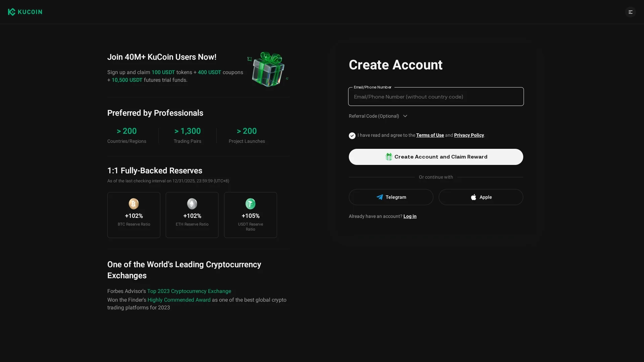Click the last checking interval date text
Viewport: 644px width, 362px height.
pyautogui.click(x=168, y=181)
